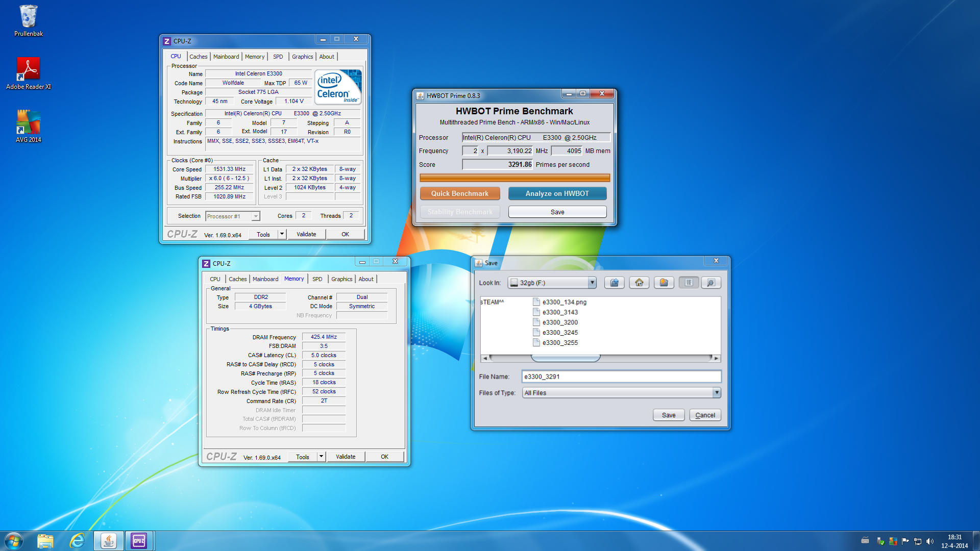The width and height of the screenshot is (980, 551).
Task: Click the HWBOT benchmark progress bar
Action: 514,178
